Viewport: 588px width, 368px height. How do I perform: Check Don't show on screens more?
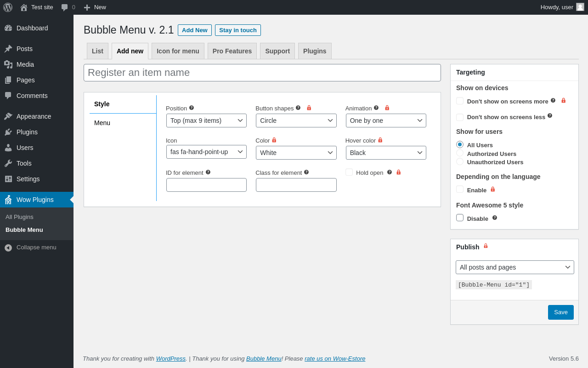click(x=460, y=101)
